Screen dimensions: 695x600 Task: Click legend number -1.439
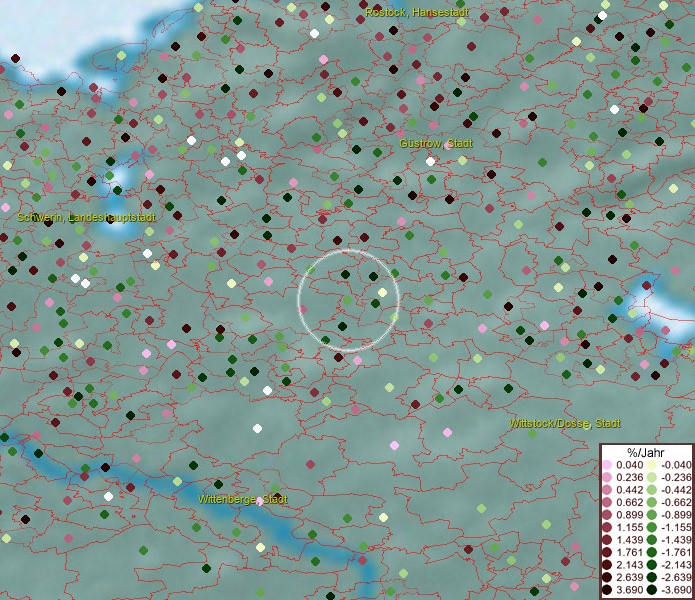(x=676, y=540)
